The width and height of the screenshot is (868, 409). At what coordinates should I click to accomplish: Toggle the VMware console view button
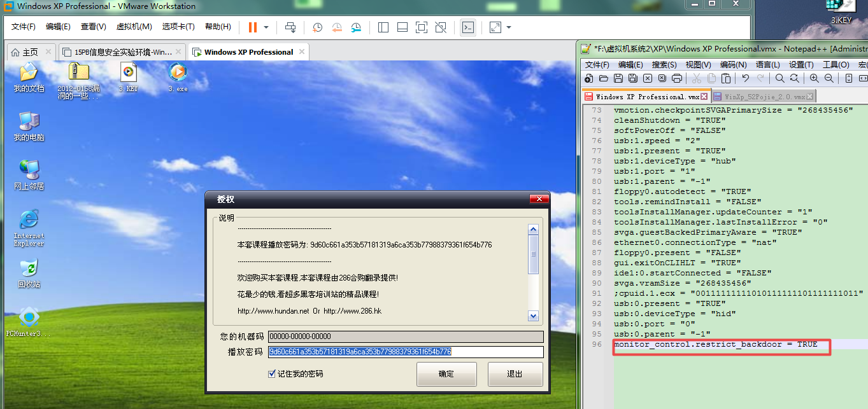pyautogui.click(x=468, y=27)
